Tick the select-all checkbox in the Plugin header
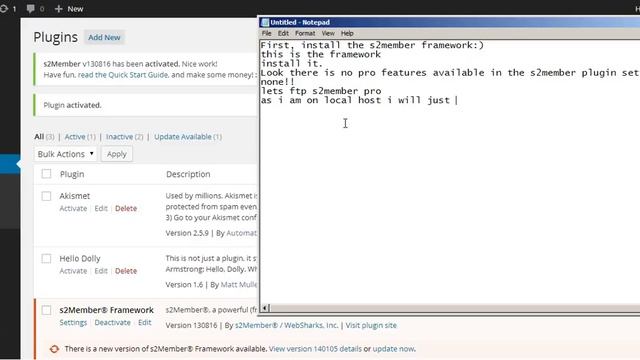This screenshot has width=640, height=360. pos(47,174)
